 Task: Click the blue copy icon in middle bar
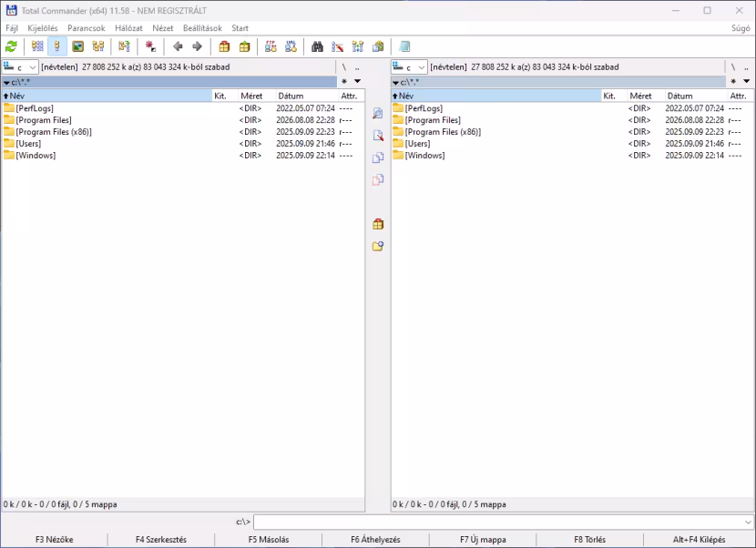click(x=378, y=157)
